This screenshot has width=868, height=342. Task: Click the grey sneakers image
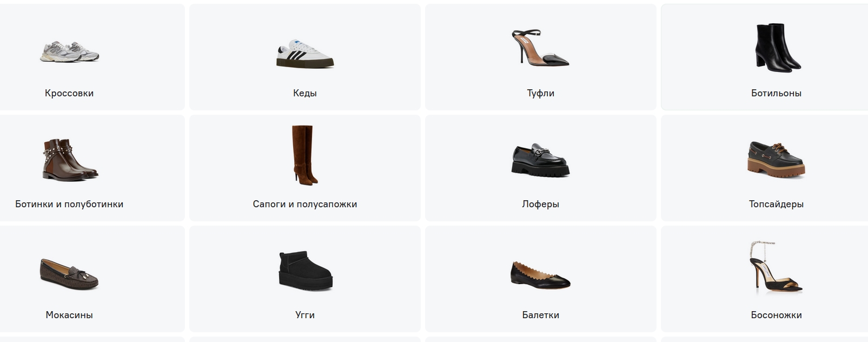[69, 52]
